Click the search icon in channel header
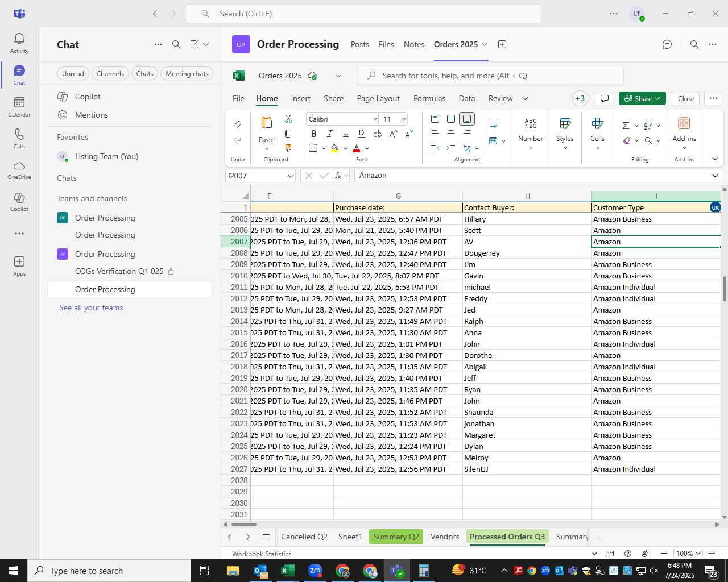 click(694, 44)
